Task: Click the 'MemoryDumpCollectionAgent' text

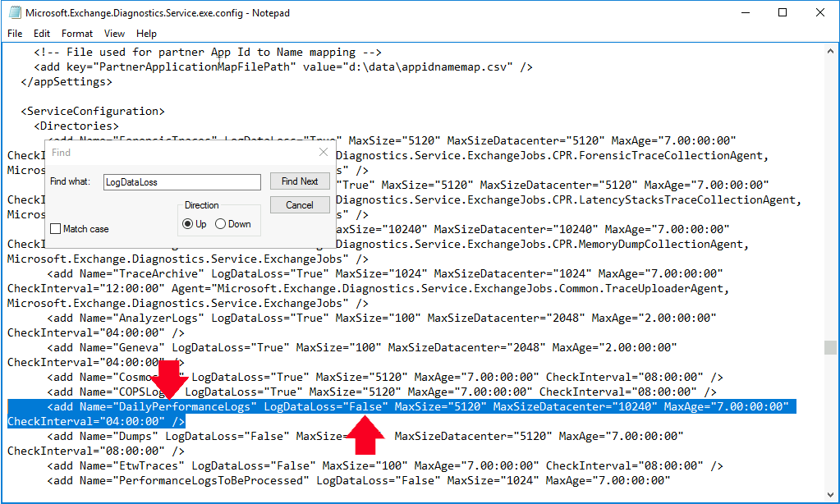Action: coord(661,245)
